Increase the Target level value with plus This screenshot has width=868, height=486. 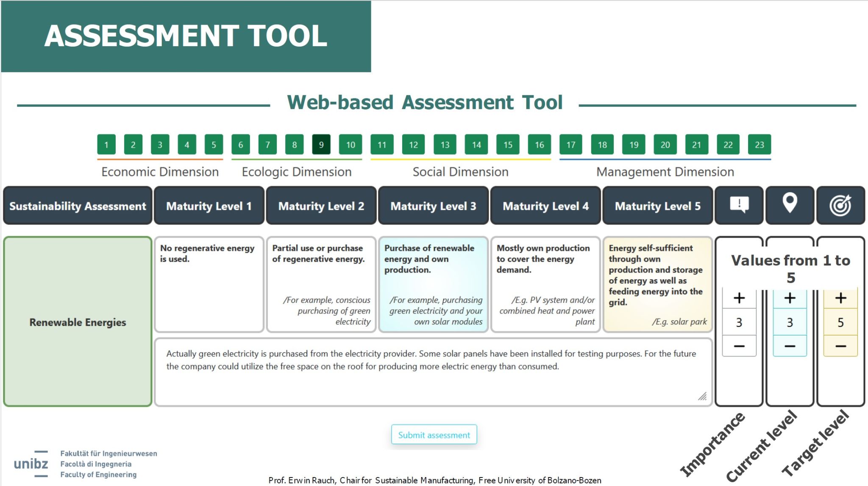pyautogui.click(x=840, y=298)
